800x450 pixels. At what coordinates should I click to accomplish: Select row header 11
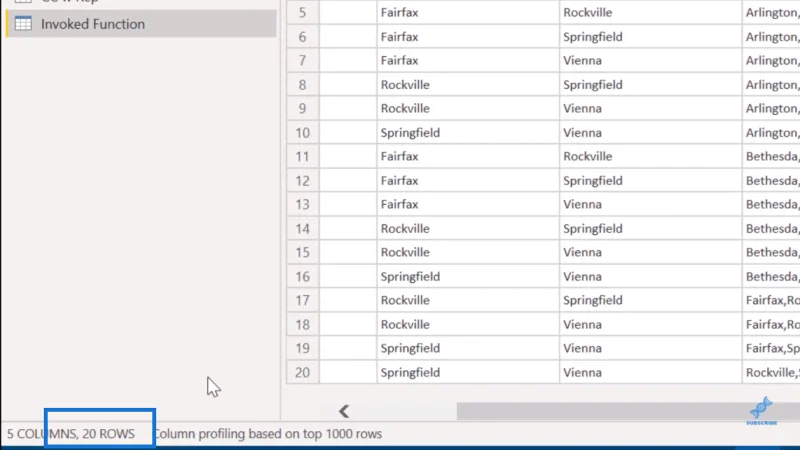303,156
